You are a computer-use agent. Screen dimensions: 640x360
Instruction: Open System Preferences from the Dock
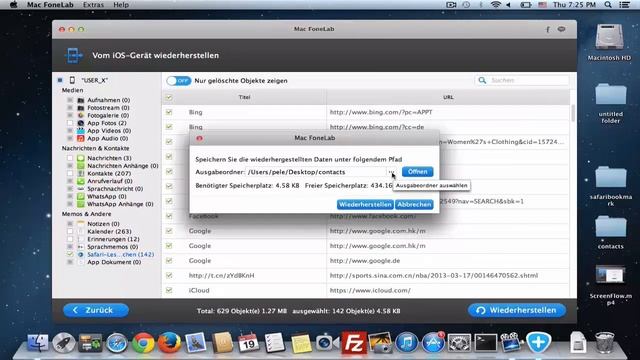point(459,342)
